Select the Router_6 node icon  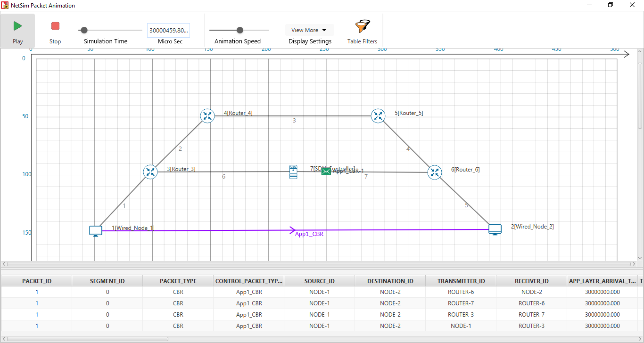(x=435, y=172)
